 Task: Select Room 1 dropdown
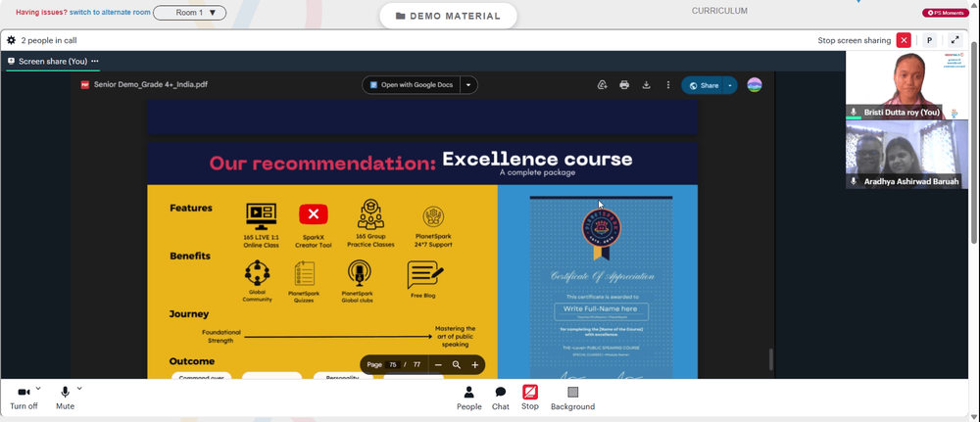189,13
